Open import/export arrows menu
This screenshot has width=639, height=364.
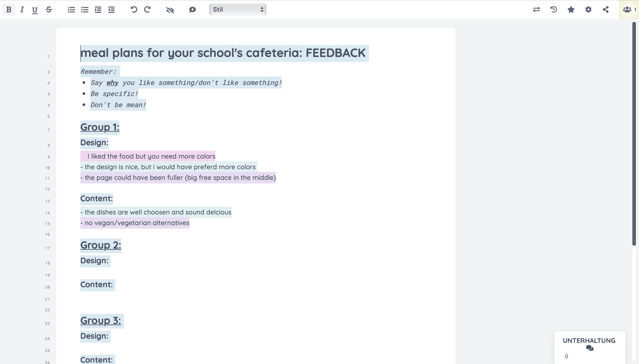536,10
